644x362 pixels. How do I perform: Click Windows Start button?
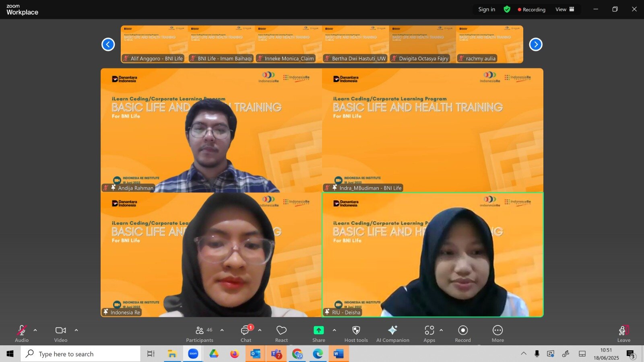click(10, 354)
